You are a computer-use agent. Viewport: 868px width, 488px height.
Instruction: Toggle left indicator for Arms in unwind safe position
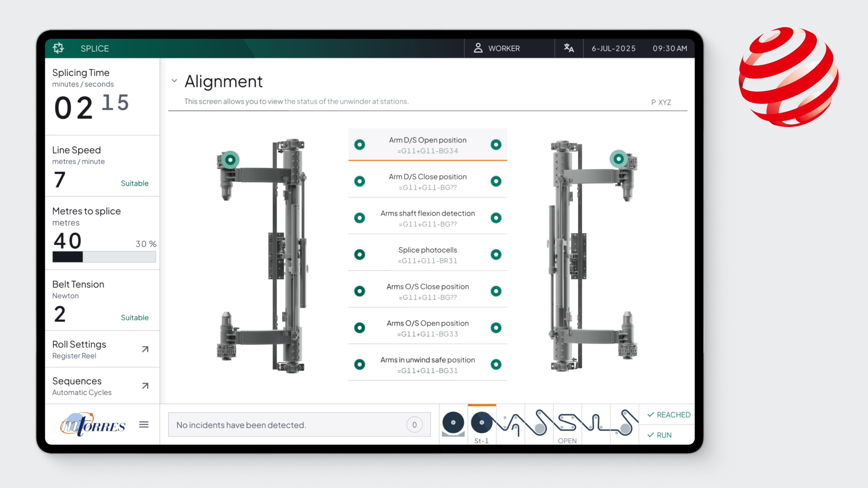point(359,364)
